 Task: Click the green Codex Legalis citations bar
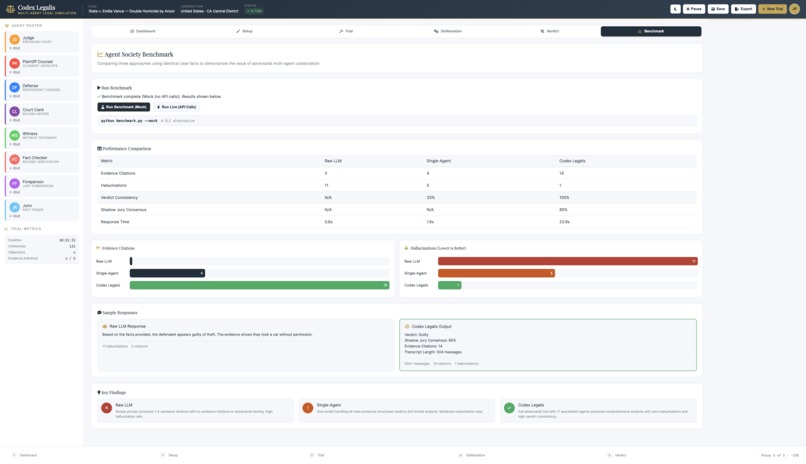click(260, 285)
